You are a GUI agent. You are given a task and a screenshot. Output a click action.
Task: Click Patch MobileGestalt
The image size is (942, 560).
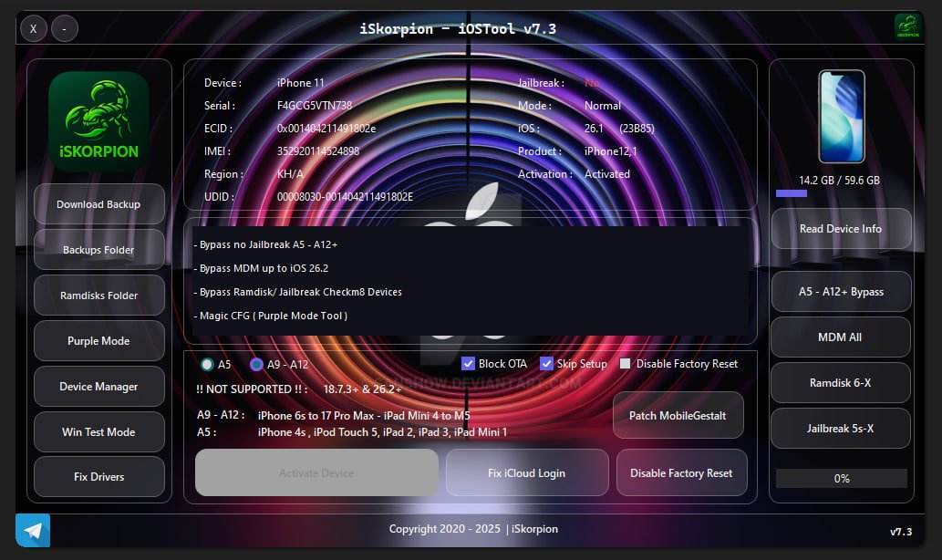point(678,415)
